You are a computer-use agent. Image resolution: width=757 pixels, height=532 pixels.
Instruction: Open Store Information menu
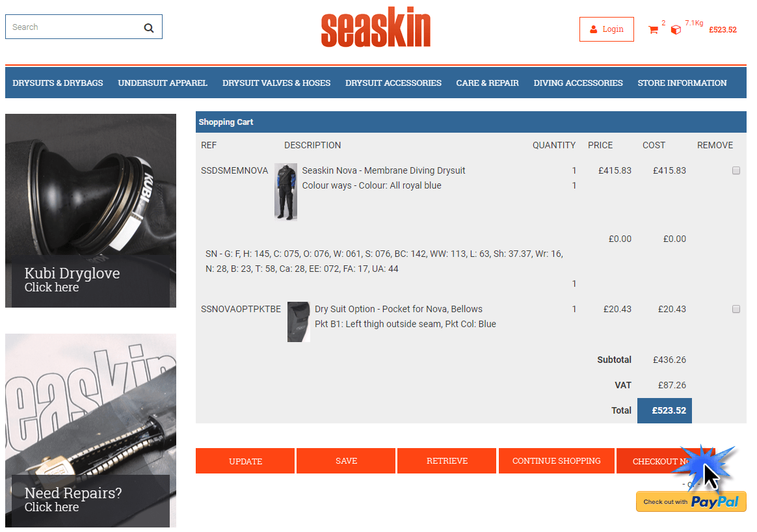pyautogui.click(x=682, y=83)
